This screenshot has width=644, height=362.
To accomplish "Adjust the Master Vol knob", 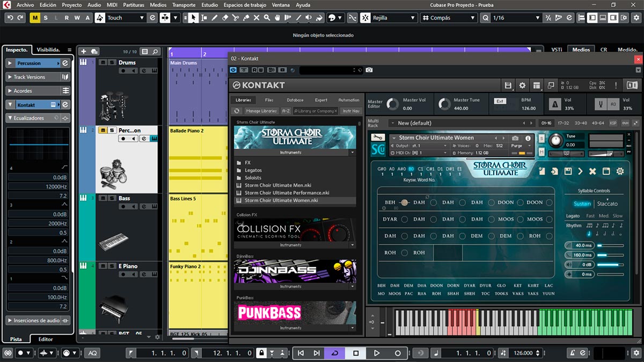I will click(x=393, y=104).
